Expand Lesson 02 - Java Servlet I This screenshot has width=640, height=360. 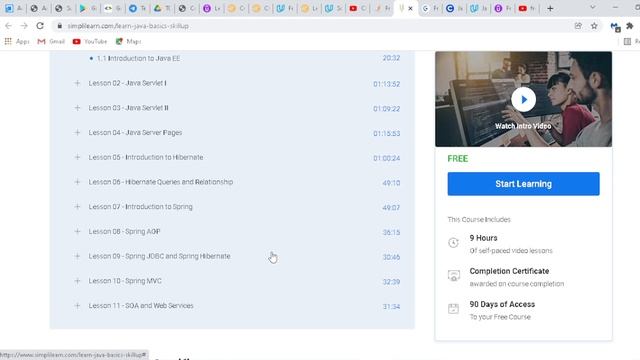pyautogui.click(x=77, y=83)
